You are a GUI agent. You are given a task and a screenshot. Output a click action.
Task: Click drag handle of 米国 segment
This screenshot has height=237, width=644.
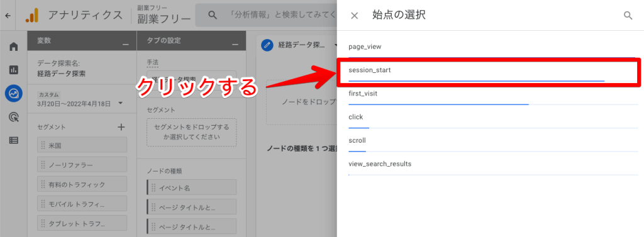pyautogui.click(x=43, y=145)
